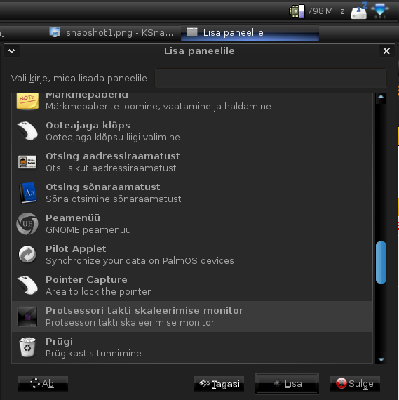The image size is (399, 400).
Task: Click the Pilot Applet sync icon
Action: click(x=27, y=255)
